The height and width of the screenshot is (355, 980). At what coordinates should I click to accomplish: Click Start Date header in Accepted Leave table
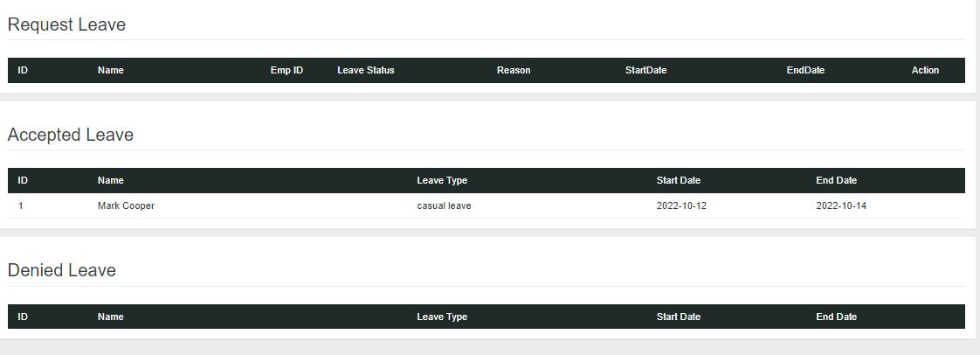[x=679, y=181]
